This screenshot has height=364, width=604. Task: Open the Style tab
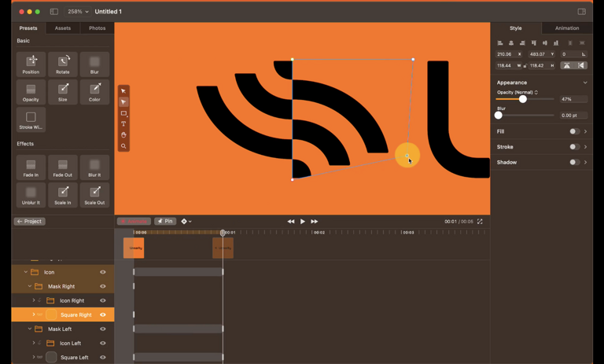[516, 28]
